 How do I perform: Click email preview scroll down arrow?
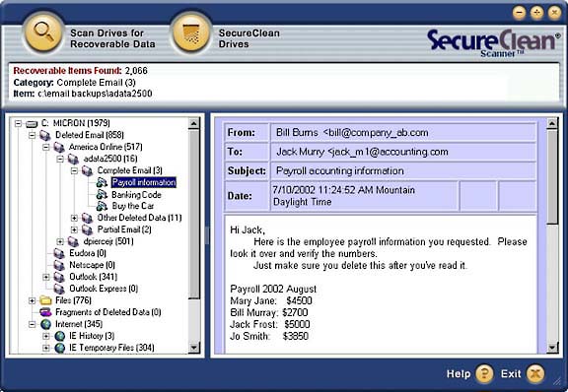552,348
